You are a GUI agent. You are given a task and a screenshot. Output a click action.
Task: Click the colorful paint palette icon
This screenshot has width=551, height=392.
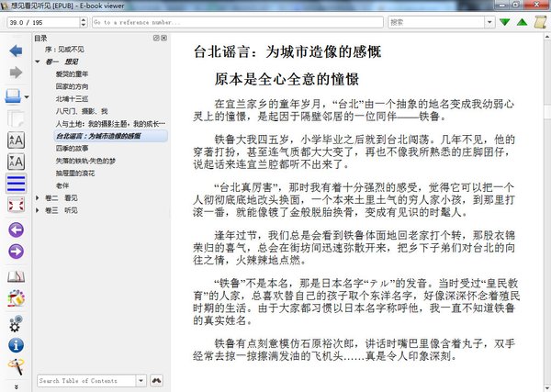click(17, 298)
